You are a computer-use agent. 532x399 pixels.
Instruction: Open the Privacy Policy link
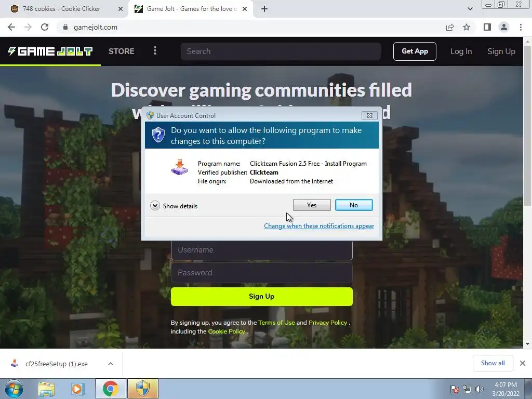(328, 323)
